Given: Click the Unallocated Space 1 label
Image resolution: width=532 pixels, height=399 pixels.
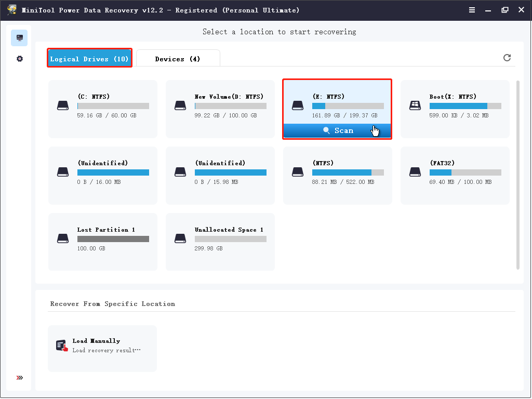Looking at the screenshot, I should (229, 230).
